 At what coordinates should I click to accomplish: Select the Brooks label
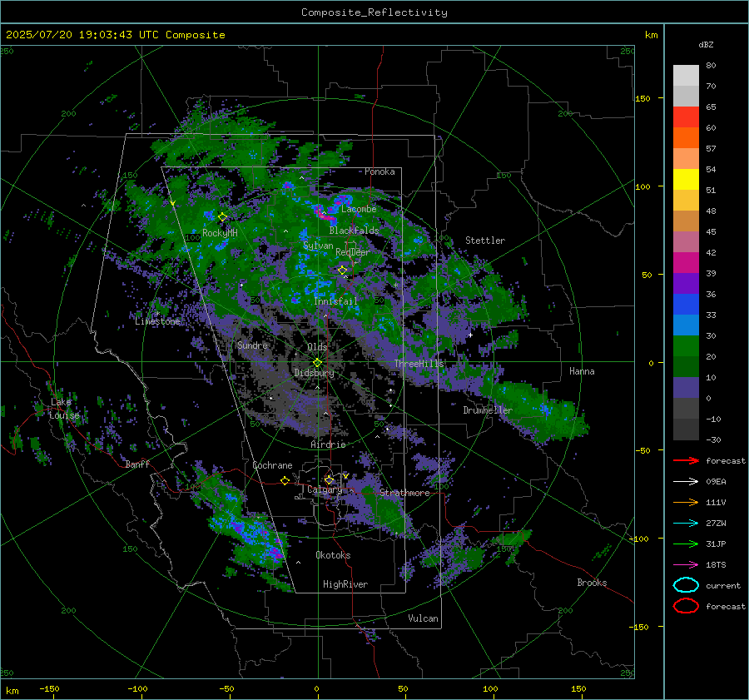tap(592, 583)
